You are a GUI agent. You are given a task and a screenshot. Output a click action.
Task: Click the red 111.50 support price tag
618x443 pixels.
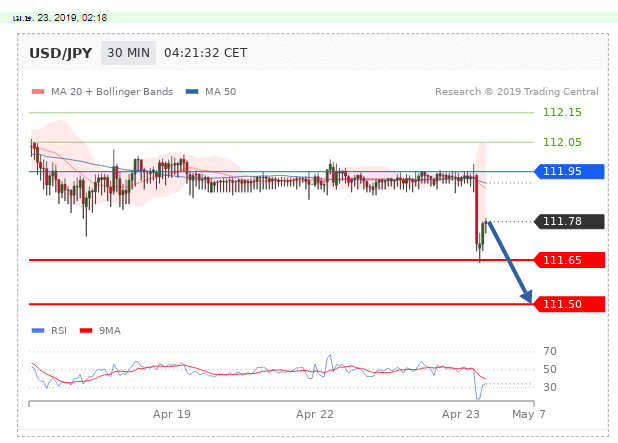click(x=569, y=304)
